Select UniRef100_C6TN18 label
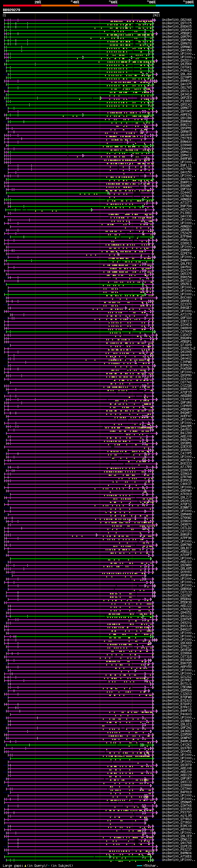The image size is (197, 868). click(x=177, y=196)
